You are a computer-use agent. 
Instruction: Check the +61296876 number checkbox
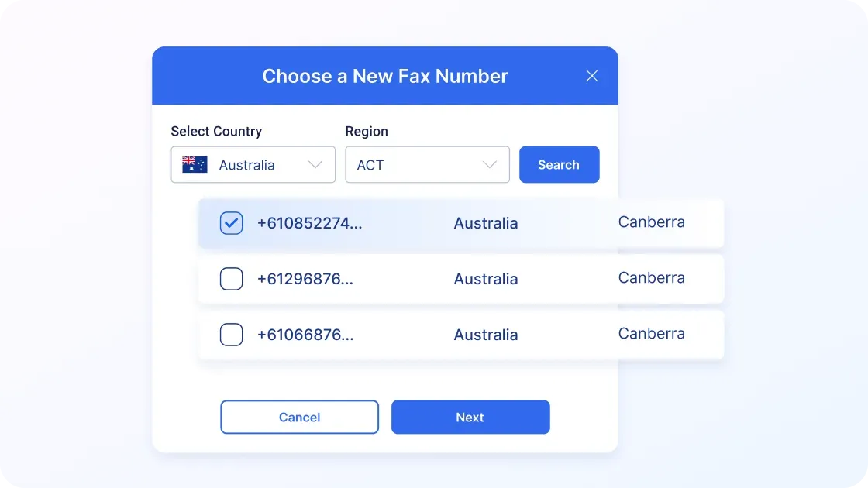point(232,279)
